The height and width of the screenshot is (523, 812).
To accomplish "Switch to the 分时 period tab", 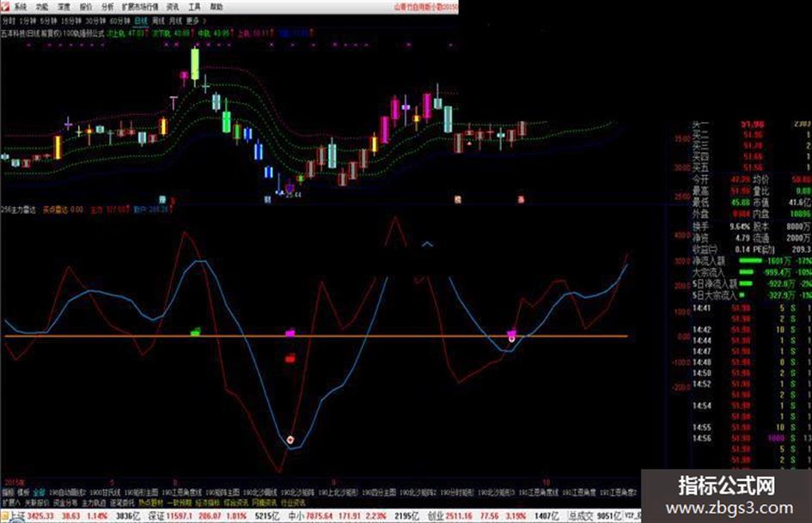I will point(9,21).
